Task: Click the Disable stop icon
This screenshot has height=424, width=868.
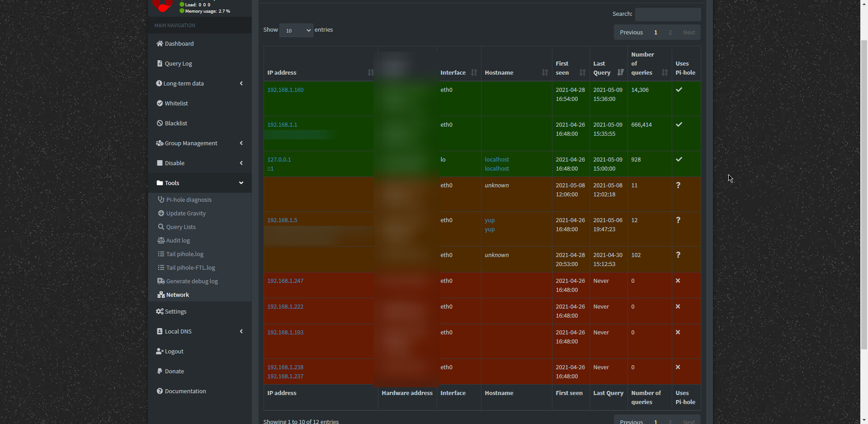Action: point(160,163)
